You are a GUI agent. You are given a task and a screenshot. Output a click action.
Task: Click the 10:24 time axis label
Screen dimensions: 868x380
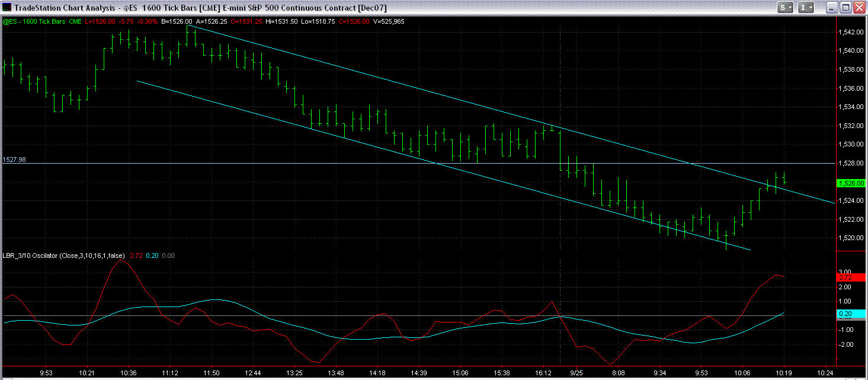click(x=825, y=373)
